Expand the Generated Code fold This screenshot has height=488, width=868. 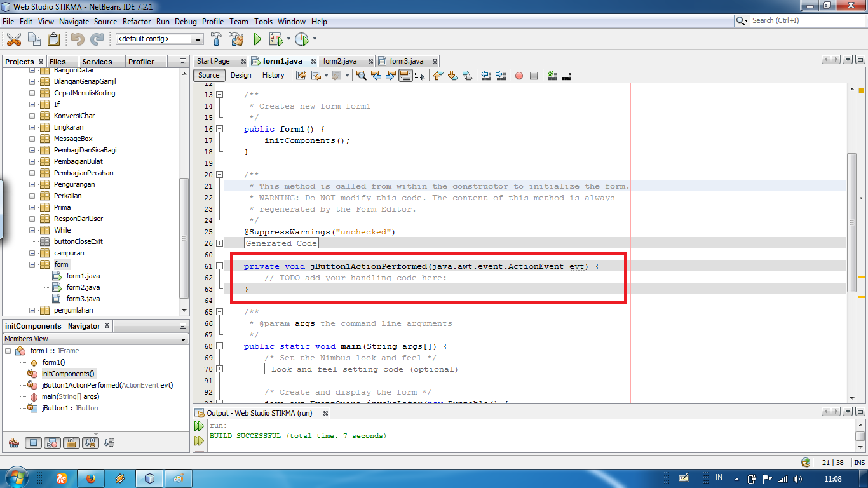click(x=219, y=243)
